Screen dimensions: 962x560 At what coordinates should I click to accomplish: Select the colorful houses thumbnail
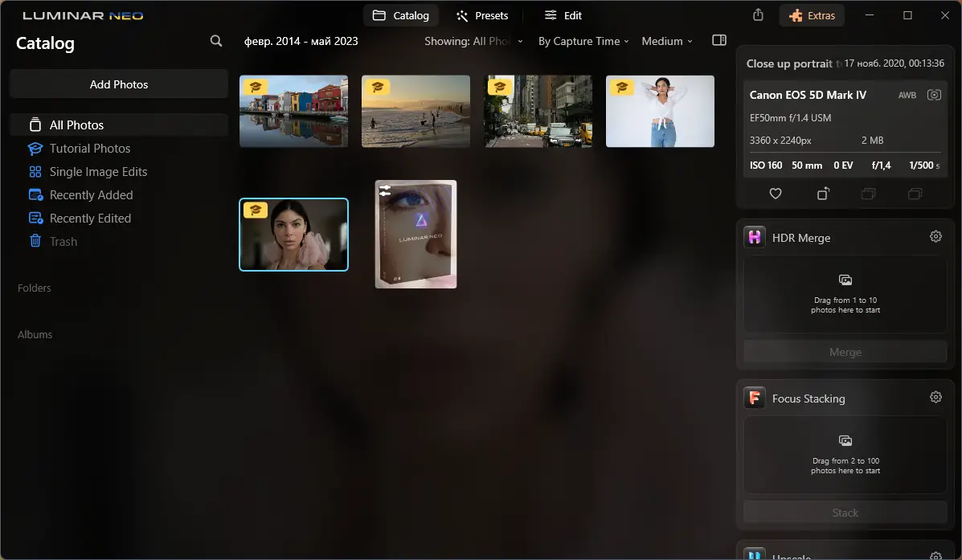point(294,111)
